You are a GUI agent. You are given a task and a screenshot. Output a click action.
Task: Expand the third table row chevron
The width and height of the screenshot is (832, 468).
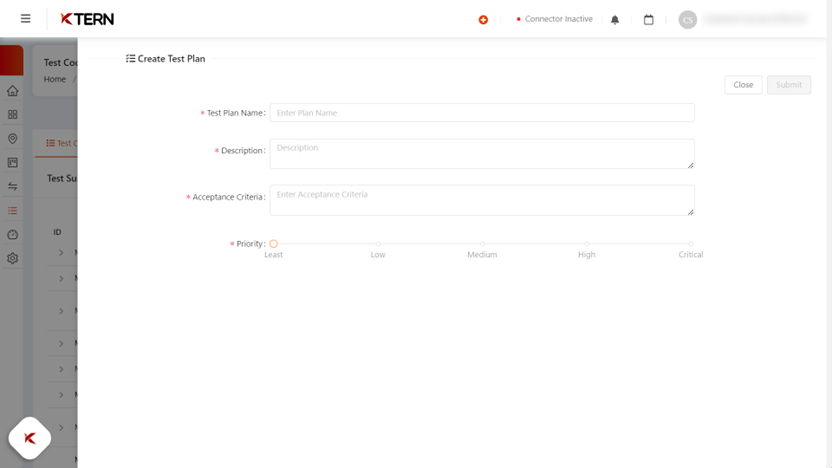tap(61, 311)
